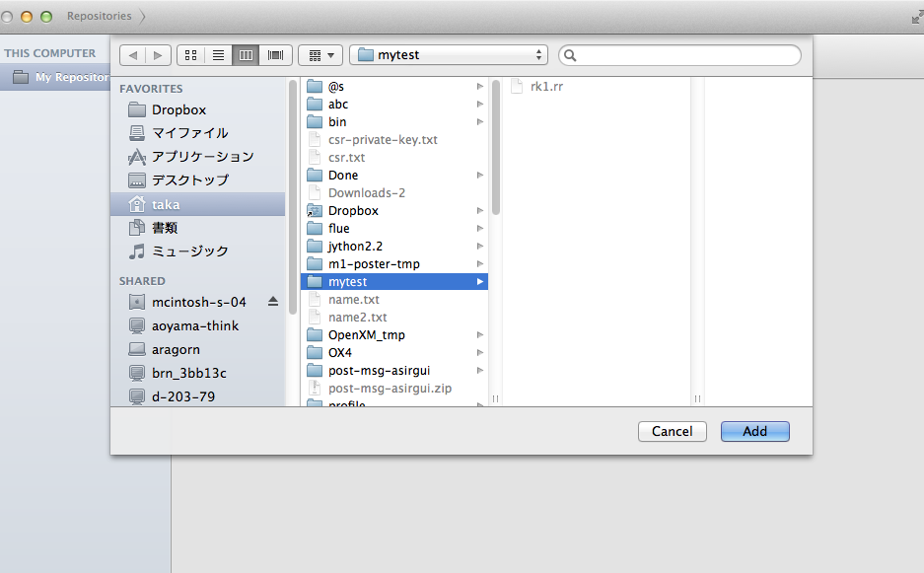
Task: Expand the flue folder arrow
Action: pyautogui.click(x=480, y=228)
